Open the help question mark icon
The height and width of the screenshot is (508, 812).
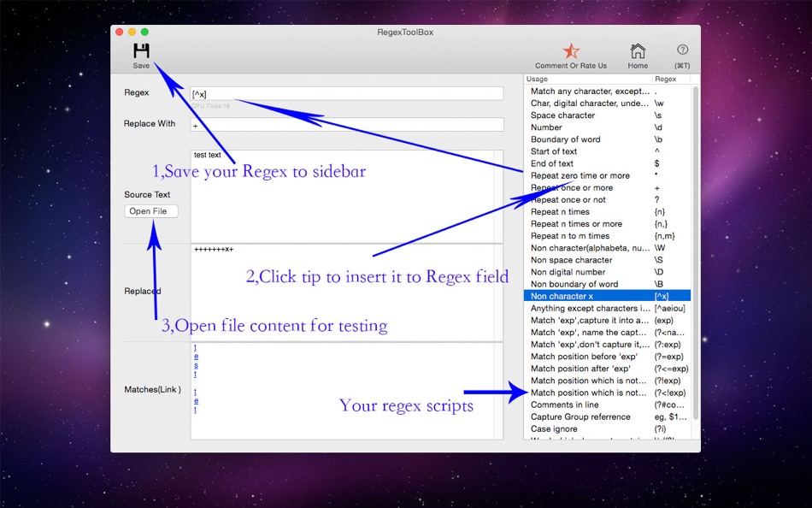pyautogui.click(x=682, y=50)
